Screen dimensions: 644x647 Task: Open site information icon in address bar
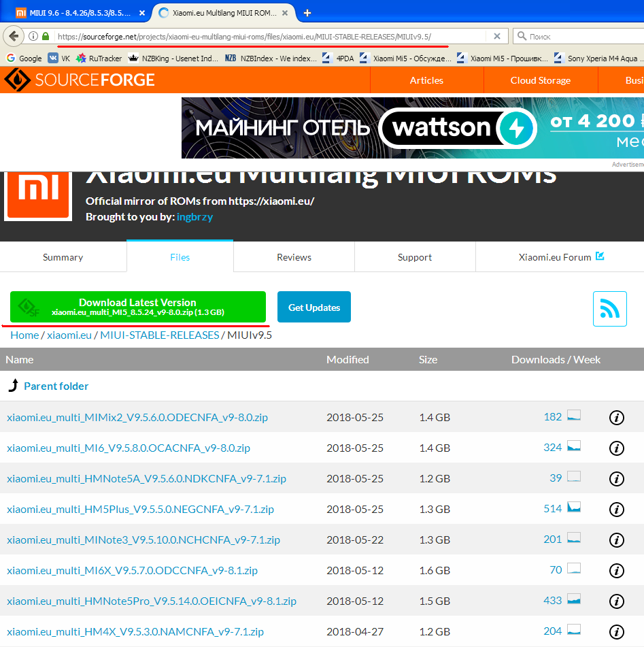(x=33, y=36)
